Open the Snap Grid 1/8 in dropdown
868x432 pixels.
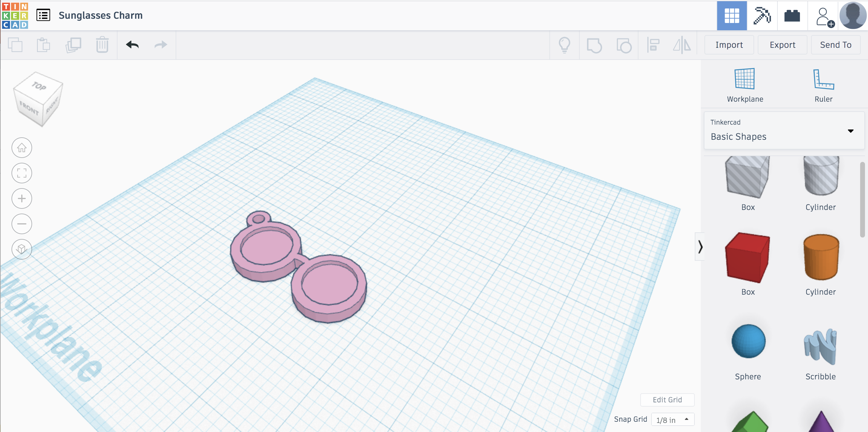tap(672, 419)
